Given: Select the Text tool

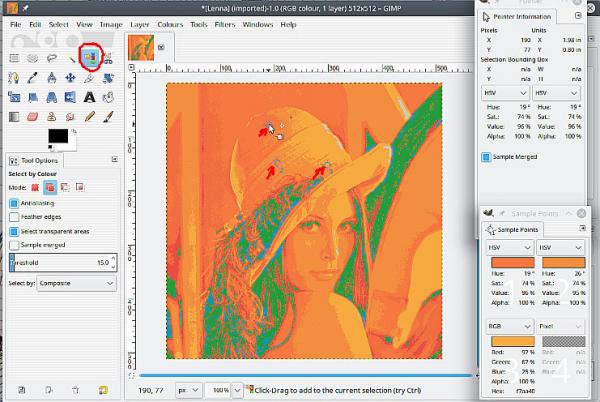Looking at the screenshot, I should click(90, 97).
